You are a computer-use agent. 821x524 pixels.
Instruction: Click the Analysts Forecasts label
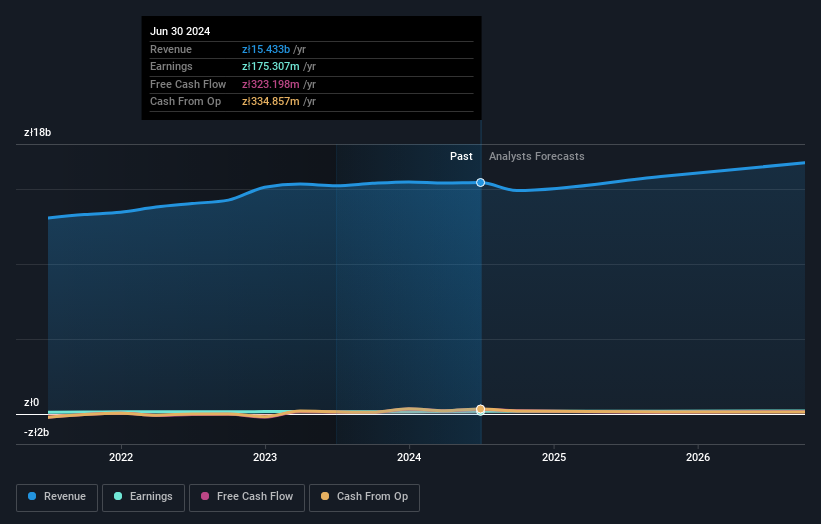[x=537, y=157]
